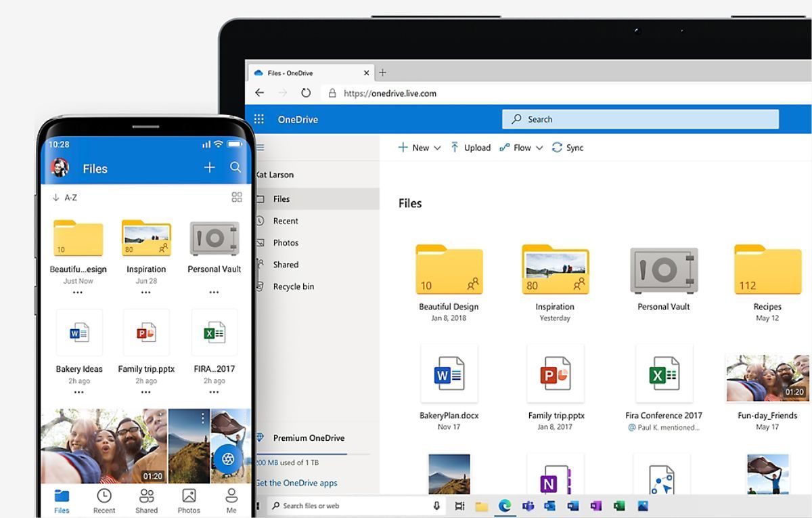812x518 pixels.
Task: Open Recent in the left sidebar
Action: coord(286,221)
